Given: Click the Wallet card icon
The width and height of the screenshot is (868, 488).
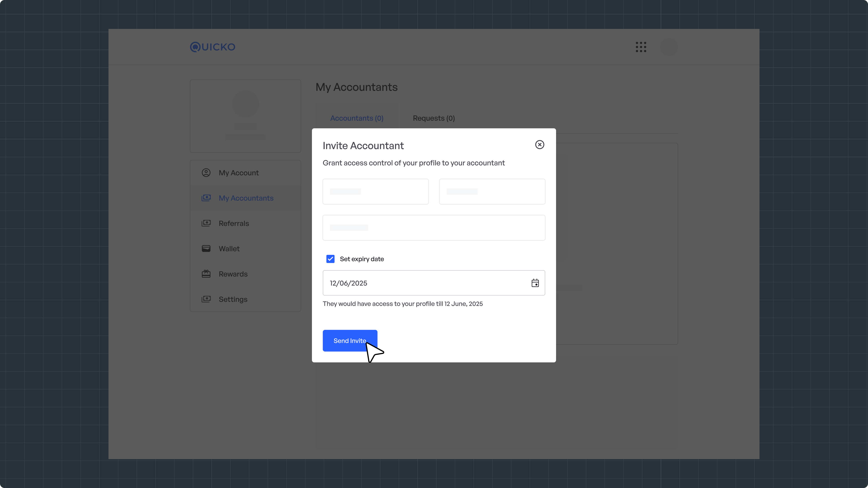Looking at the screenshot, I should (x=206, y=249).
